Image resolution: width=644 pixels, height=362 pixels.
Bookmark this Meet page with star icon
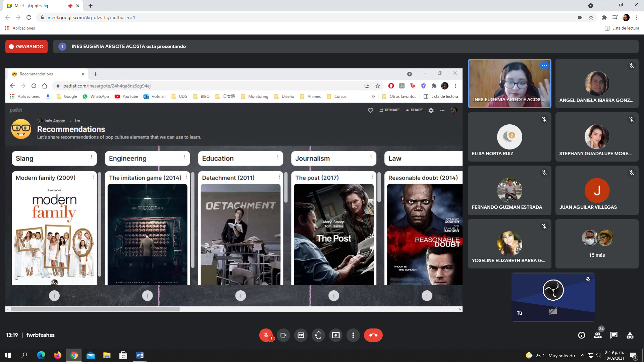click(x=591, y=17)
